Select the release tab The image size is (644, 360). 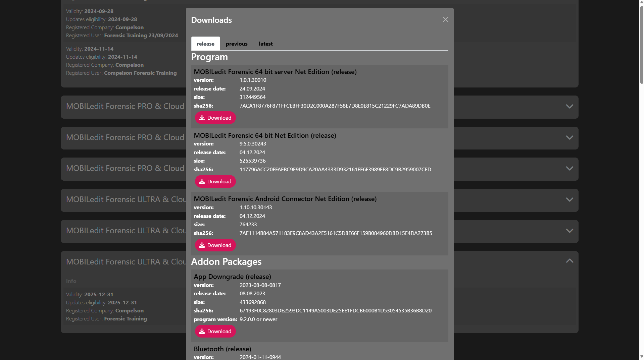[x=205, y=44]
